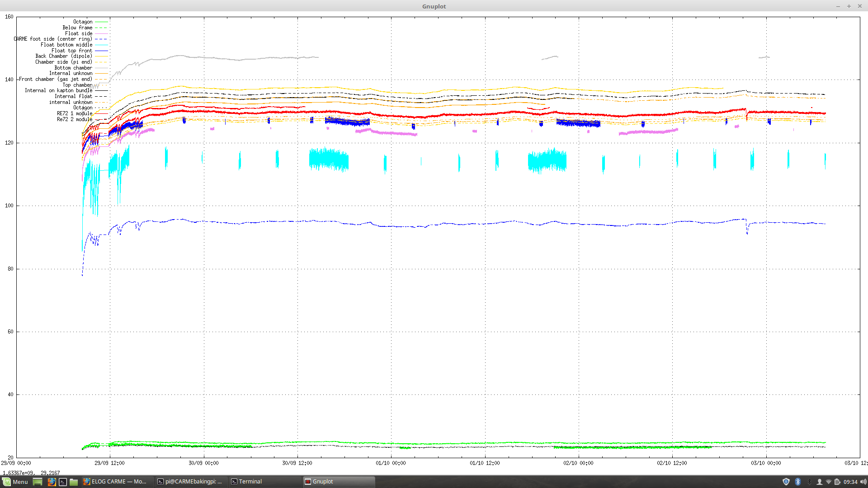Open the volume control speaker icon
The image size is (868, 488).
pos(864,482)
